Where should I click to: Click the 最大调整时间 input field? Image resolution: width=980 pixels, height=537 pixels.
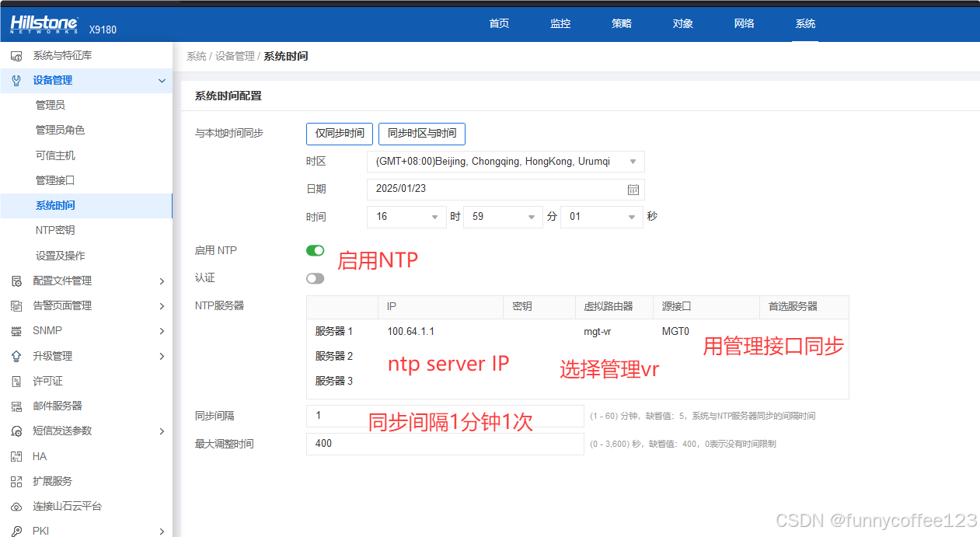[445, 444]
